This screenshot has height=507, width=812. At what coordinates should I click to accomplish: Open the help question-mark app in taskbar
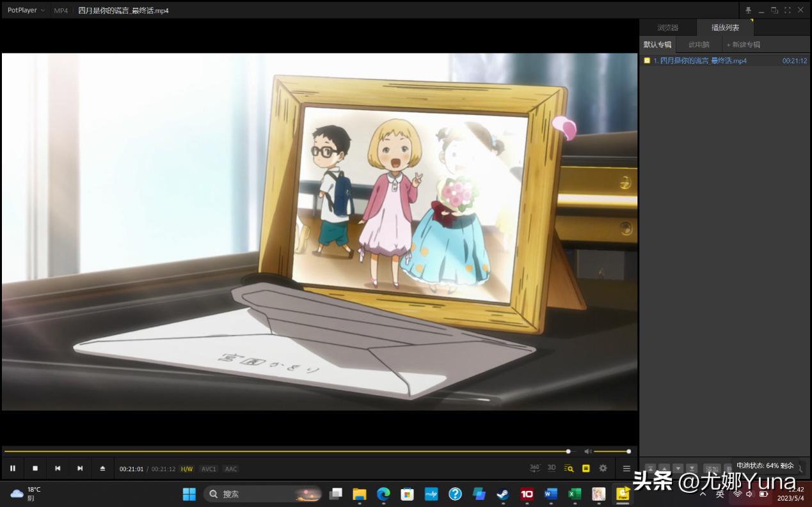pyautogui.click(x=455, y=494)
